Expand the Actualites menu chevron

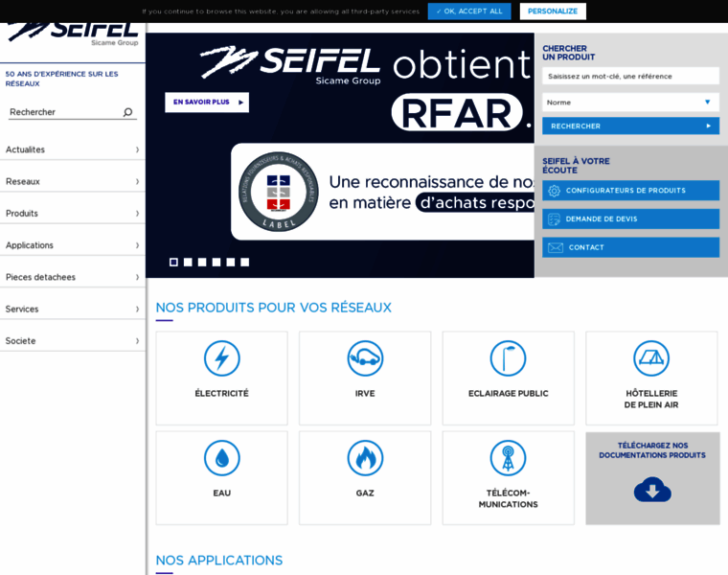[137, 149]
